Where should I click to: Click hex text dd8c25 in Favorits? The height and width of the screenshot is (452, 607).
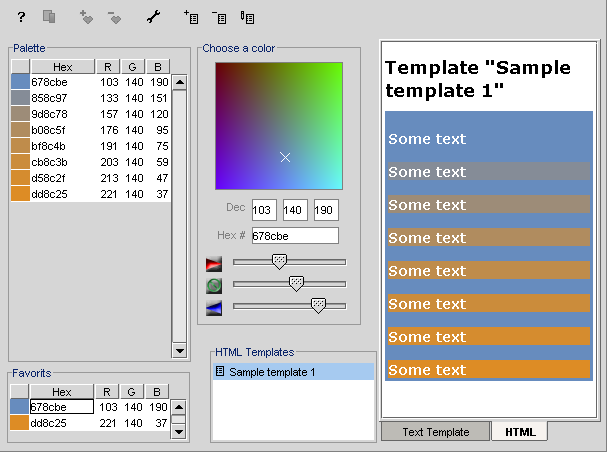(48, 423)
